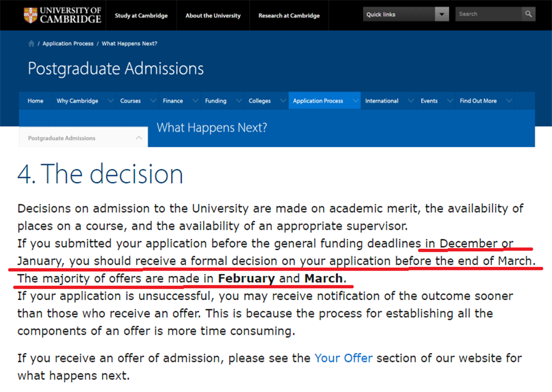Click the Application Process breadcrumb link

[68, 44]
